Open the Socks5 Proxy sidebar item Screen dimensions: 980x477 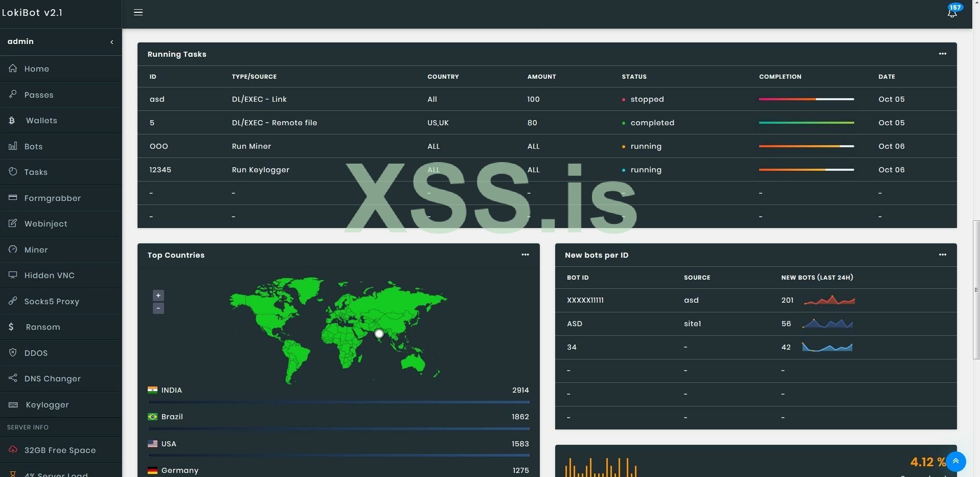coord(61,301)
